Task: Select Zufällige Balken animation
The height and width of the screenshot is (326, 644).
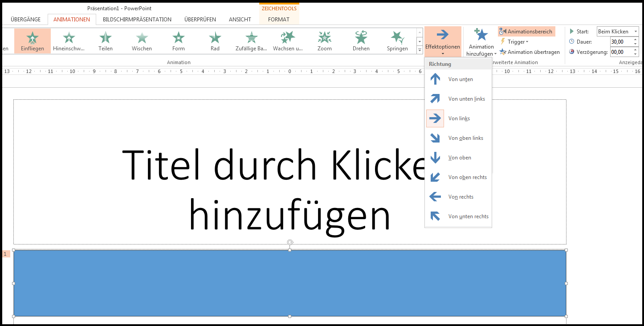Action: click(x=252, y=41)
